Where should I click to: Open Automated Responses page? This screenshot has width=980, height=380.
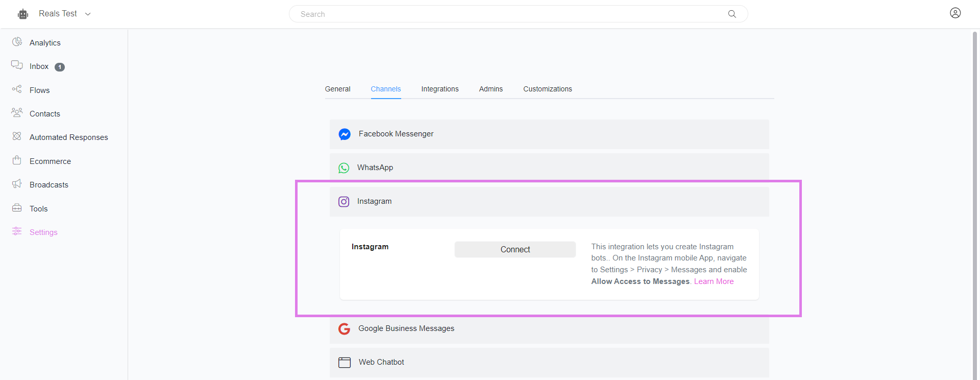point(69,137)
